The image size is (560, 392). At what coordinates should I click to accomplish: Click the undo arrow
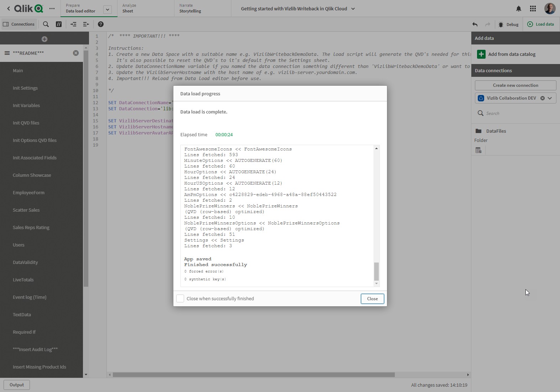click(x=475, y=24)
